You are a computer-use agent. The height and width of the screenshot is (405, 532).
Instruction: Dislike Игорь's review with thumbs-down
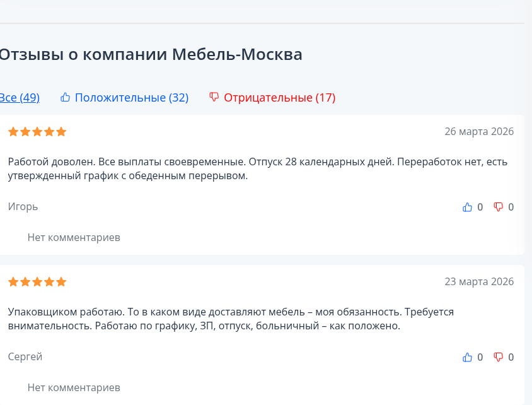[499, 207]
